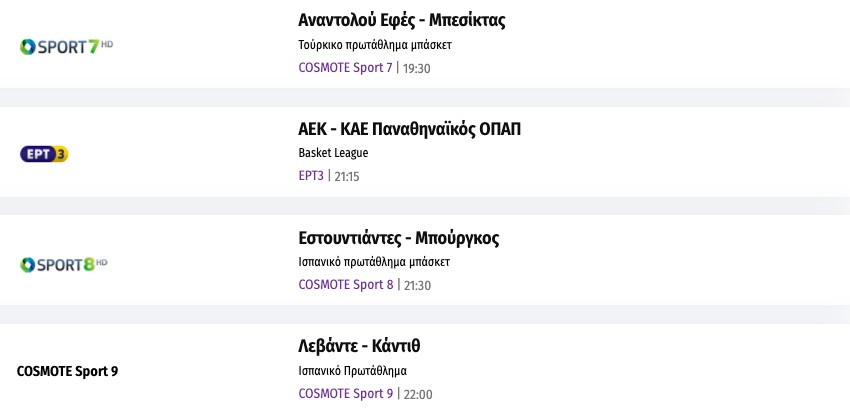Click the 21:15 broadcast time
Image resolution: width=850 pixels, height=413 pixels.
[346, 177]
